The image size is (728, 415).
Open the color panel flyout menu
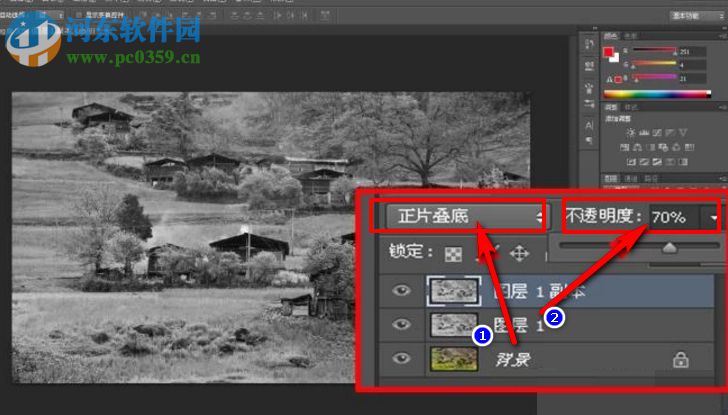pyautogui.click(x=723, y=36)
